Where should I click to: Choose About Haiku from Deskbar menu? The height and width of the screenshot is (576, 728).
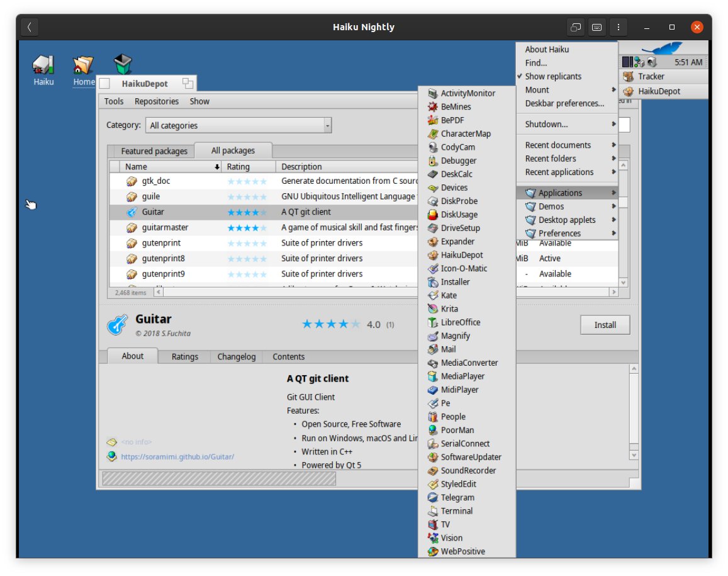coord(566,49)
